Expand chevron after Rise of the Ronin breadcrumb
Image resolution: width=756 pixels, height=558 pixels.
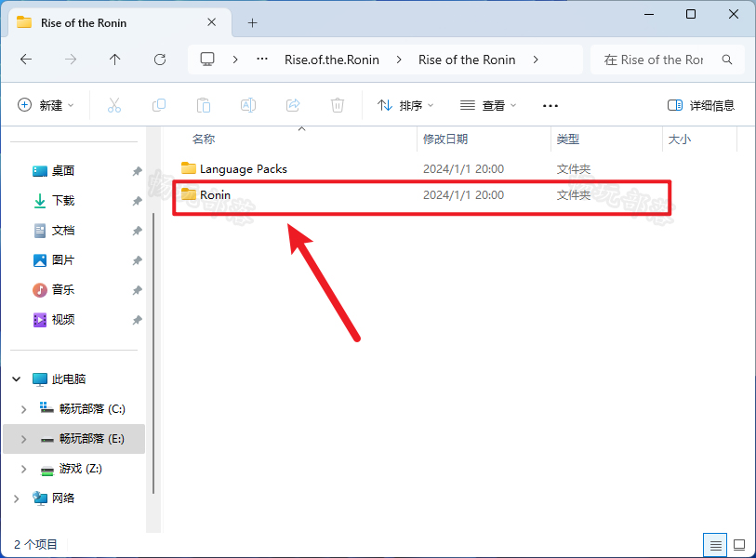point(536,60)
